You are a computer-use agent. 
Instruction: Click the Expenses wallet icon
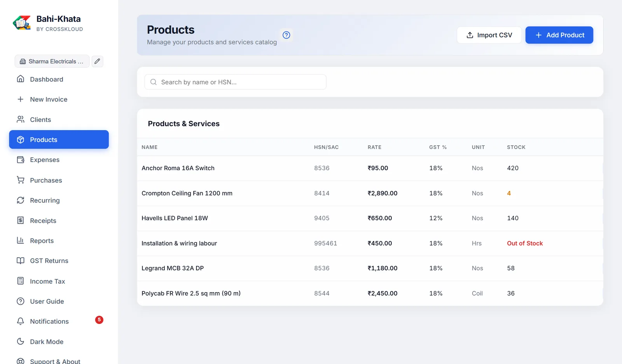[x=21, y=160]
